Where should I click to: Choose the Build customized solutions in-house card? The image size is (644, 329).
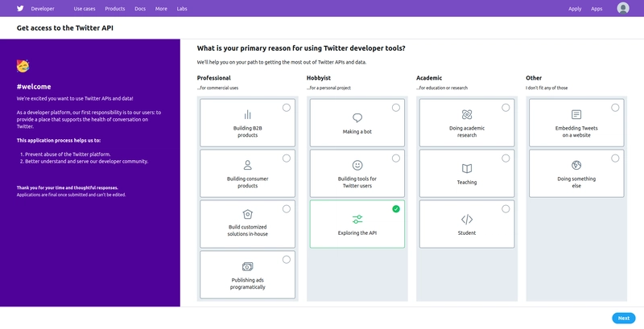point(247,224)
